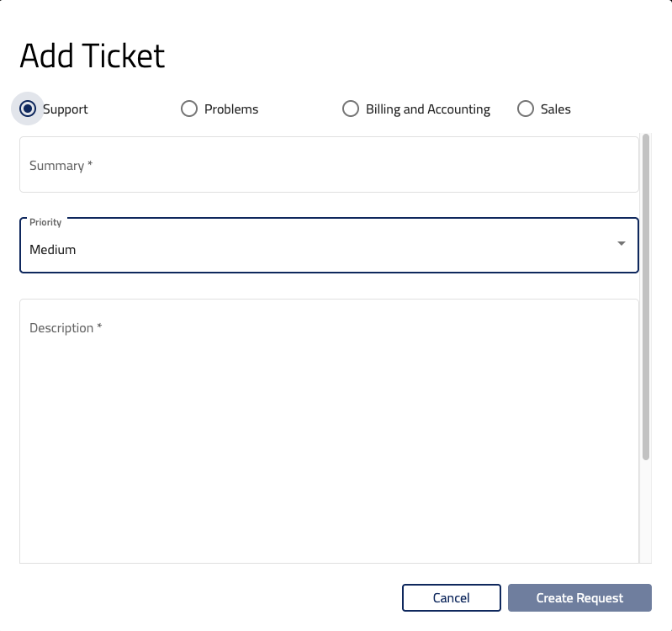Screen dimensions: 672x631
Task: Select the Support radio button
Action: [28, 109]
